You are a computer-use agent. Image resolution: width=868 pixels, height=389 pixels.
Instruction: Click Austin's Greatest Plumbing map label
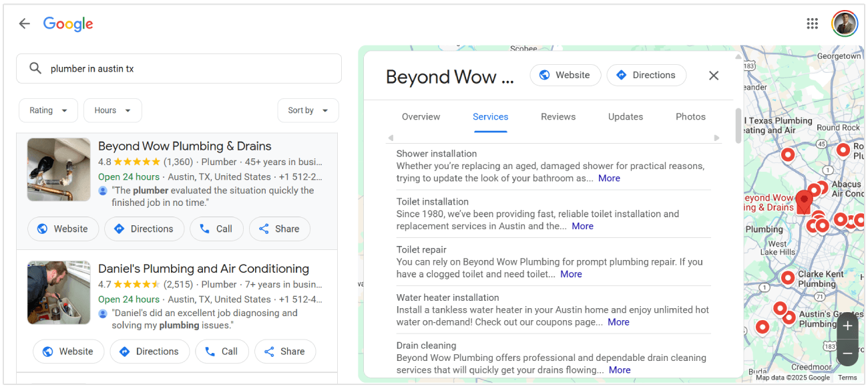(x=831, y=319)
